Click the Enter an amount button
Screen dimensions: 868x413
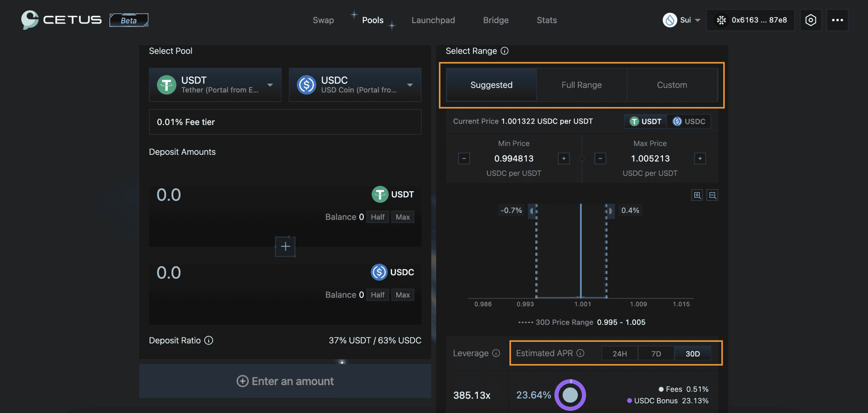click(x=285, y=381)
